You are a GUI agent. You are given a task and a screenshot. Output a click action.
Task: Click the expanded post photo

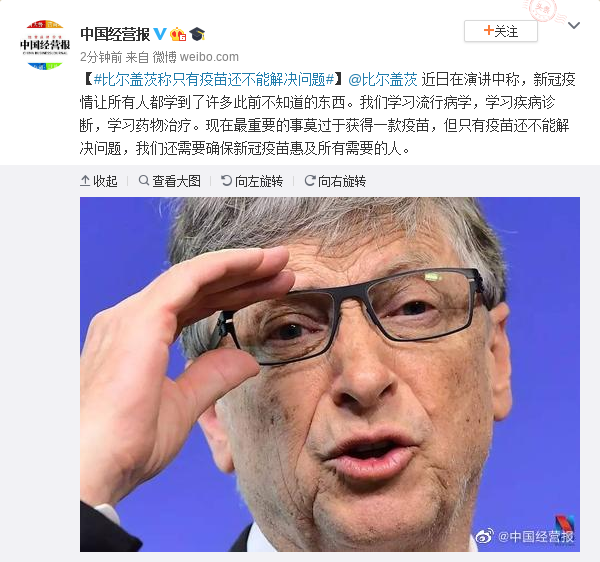tap(330, 374)
